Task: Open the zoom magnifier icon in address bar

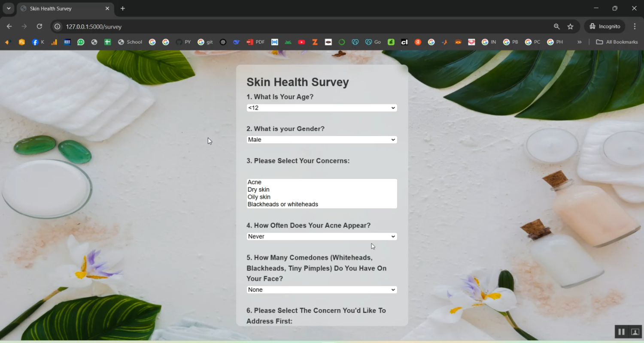Action: [557, 27]
